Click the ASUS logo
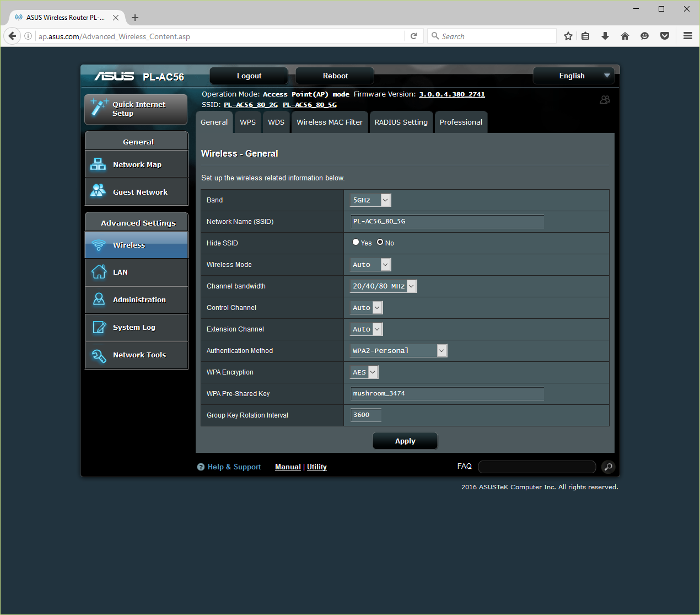The height and width of the screenshot is (615, 700). [114, 76]
